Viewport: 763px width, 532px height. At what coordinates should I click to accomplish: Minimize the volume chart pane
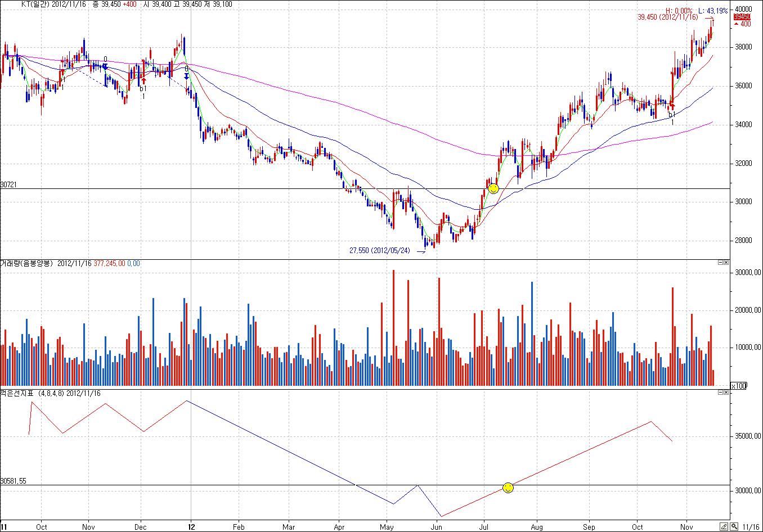(720, 263)
